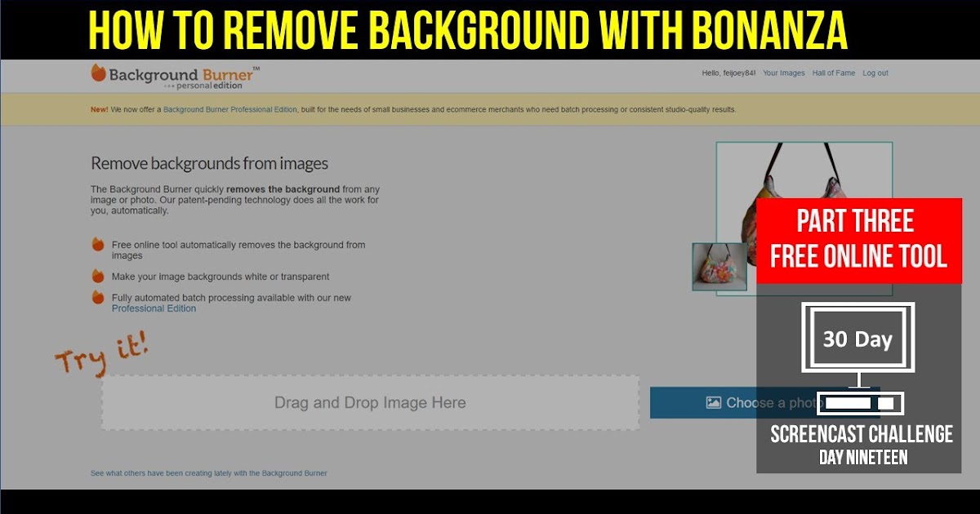Click the flame bullet beside Make your image backgrounds
Screen dimensions: 980x514
(98, 276)
